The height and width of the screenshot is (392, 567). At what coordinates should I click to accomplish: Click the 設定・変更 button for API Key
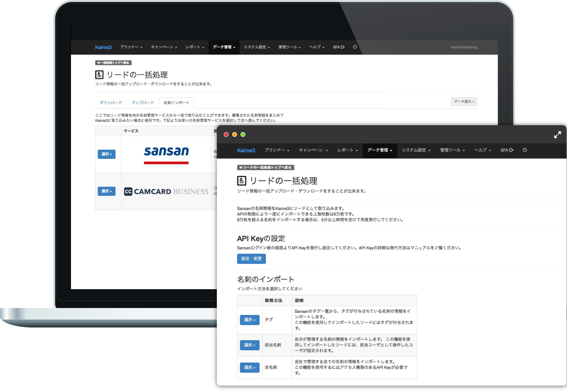point(251,259)
